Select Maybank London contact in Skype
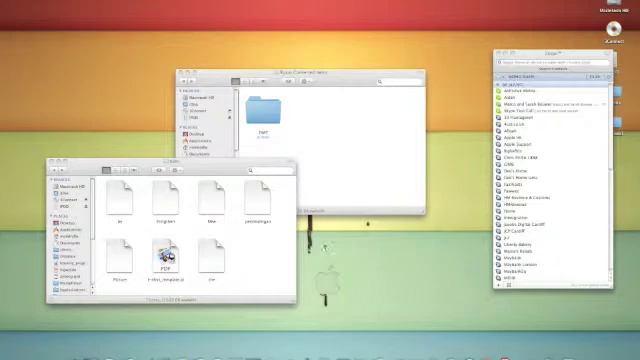The width and height of the screenshot is (640, 360). (552, 265)
